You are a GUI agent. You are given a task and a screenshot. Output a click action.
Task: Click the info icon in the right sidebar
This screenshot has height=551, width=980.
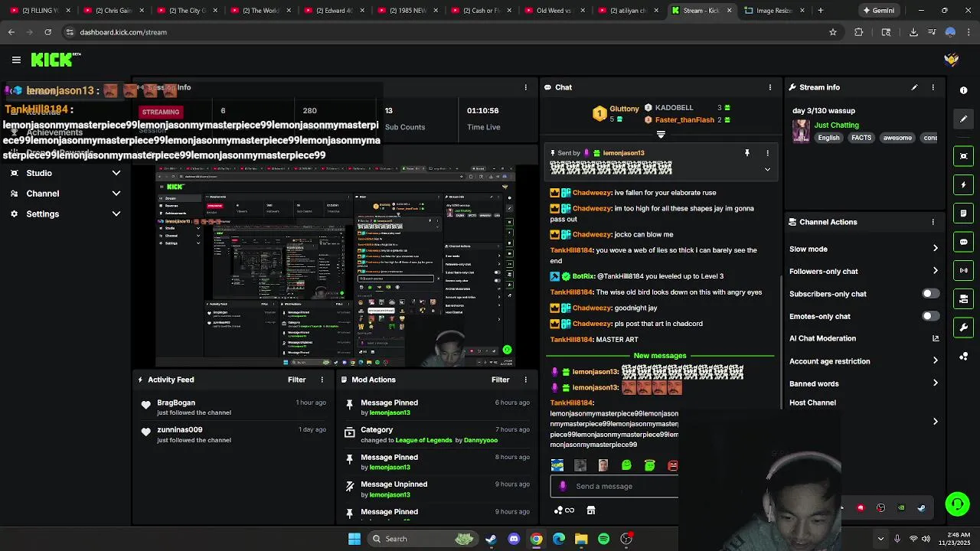(964, 90)
